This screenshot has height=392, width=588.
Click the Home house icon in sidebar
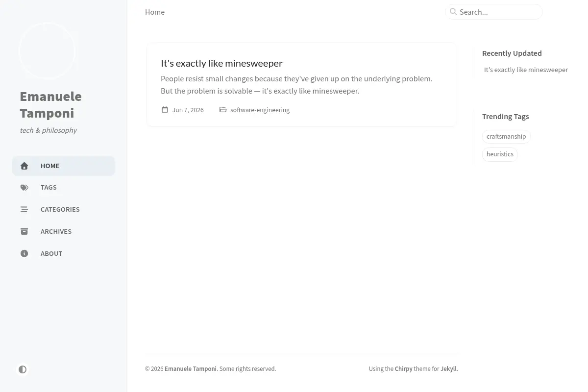(24, 166)
